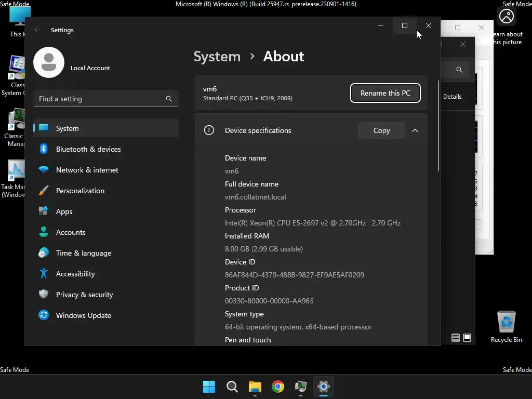Click the Device specifications info icon
Image resolution: width=532 pixels, height=399 pixels.
click(209, 130)
